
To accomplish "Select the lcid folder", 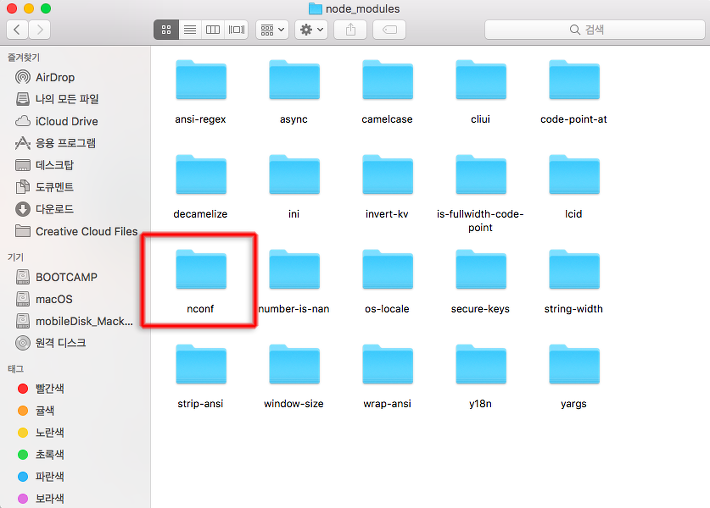I will pyautogui.click(x=574, y=187).
